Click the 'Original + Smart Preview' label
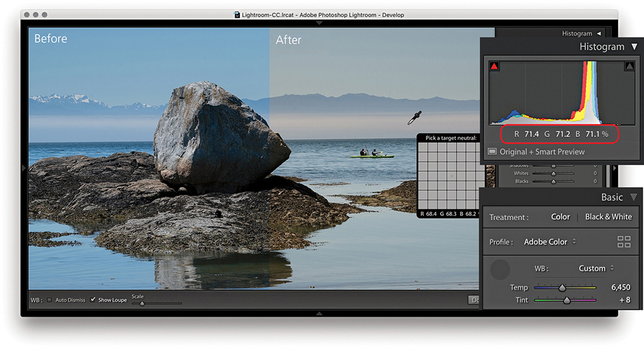The width and height of the screenshot is (644, 348). tap(542, 152)
